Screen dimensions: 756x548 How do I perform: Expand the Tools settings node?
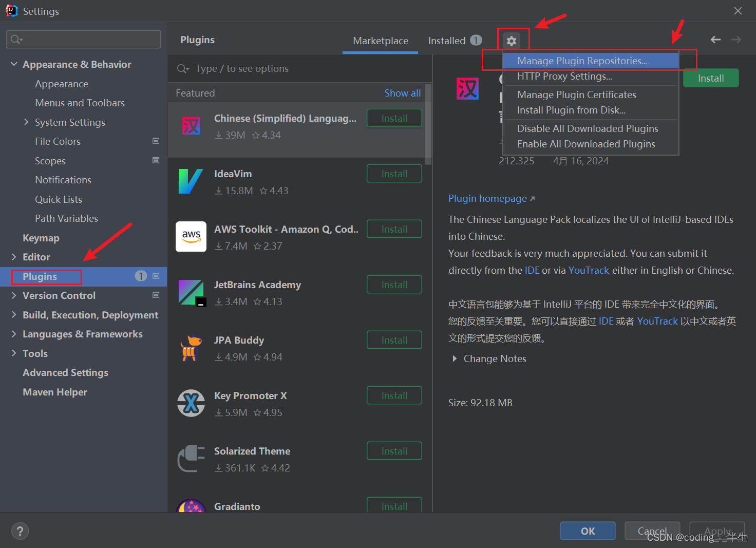(x=14, y=353)
